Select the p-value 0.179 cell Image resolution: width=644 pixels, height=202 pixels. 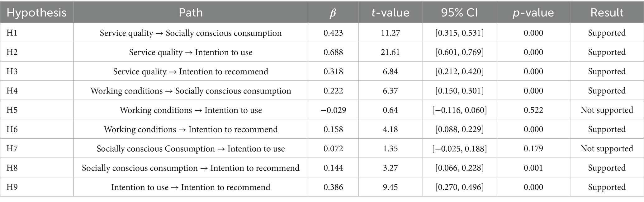pos(533,148)
